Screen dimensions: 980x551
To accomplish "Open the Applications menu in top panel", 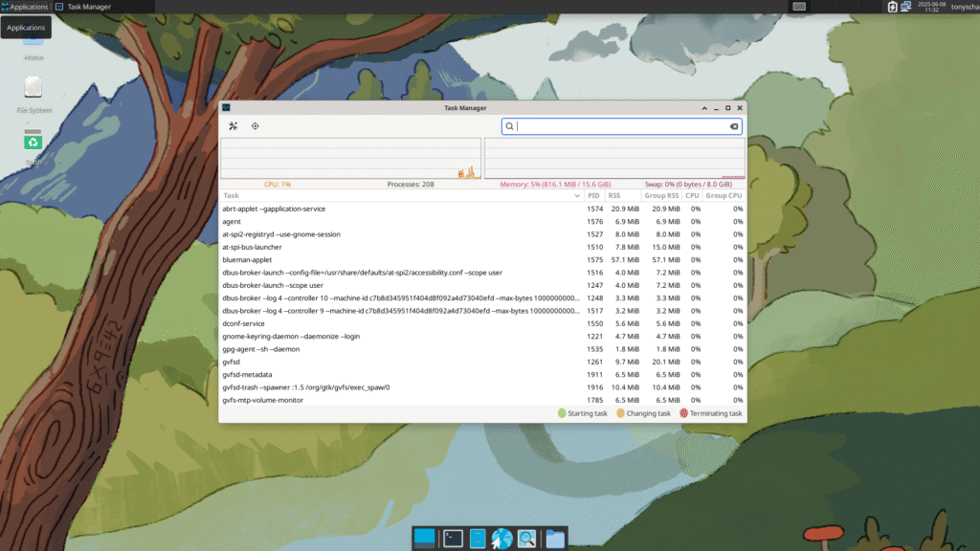I will point(25,7).
